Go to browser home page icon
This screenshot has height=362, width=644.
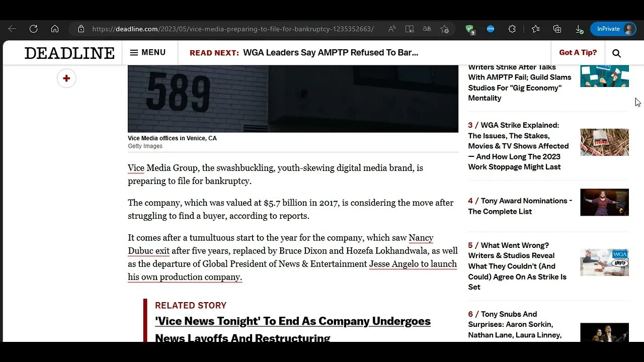(x=55, y=29)
